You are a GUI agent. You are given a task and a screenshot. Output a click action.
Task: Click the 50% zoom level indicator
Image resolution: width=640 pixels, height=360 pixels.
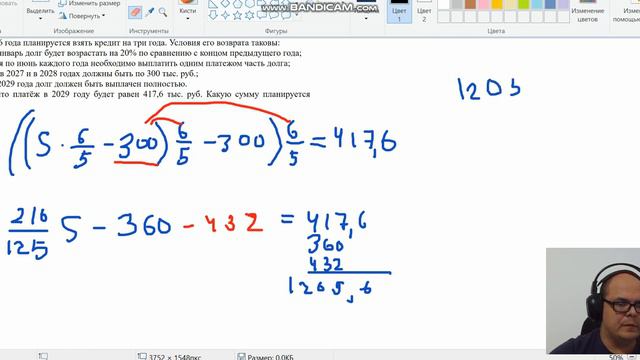pyautogui.click(x=616, y=357)
